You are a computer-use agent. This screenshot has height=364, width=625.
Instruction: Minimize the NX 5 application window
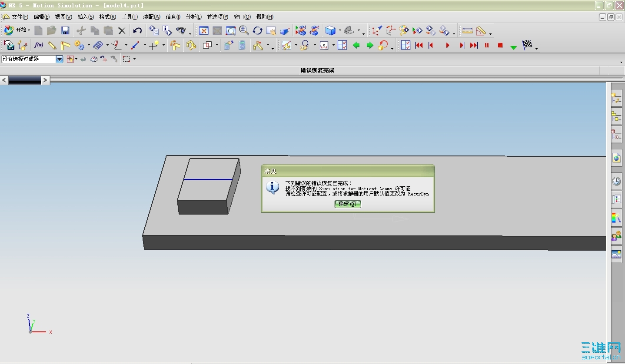[x=600, y=6]
